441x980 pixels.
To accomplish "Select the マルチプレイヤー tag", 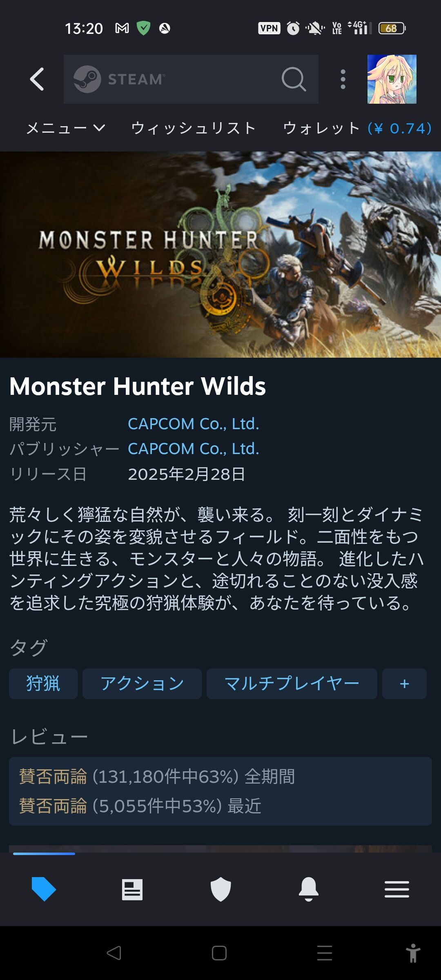I will 292,684.
